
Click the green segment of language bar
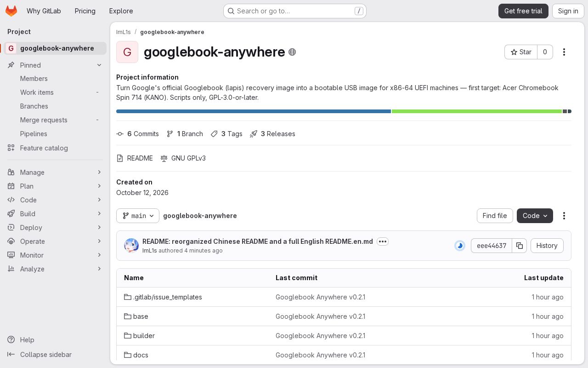tap(477, 111)
